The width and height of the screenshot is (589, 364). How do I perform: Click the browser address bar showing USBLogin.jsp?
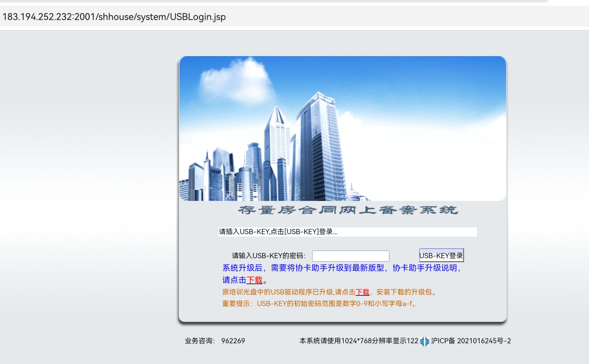[114, 17]
